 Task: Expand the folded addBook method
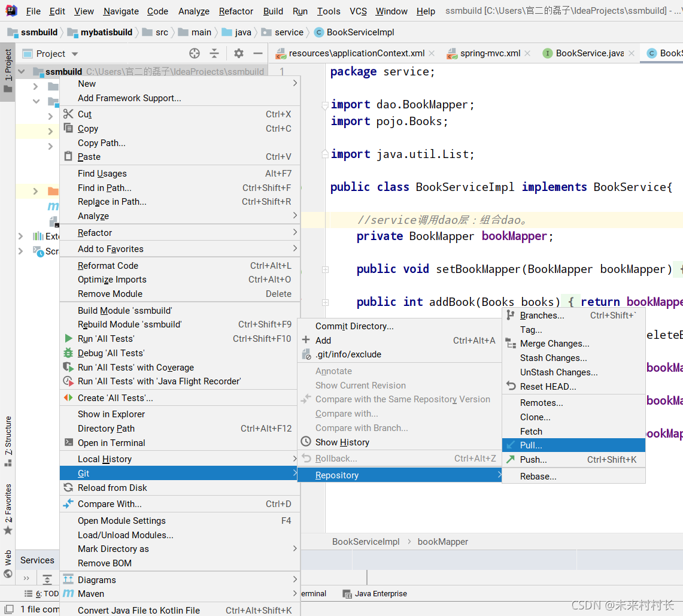coord(326,302)
